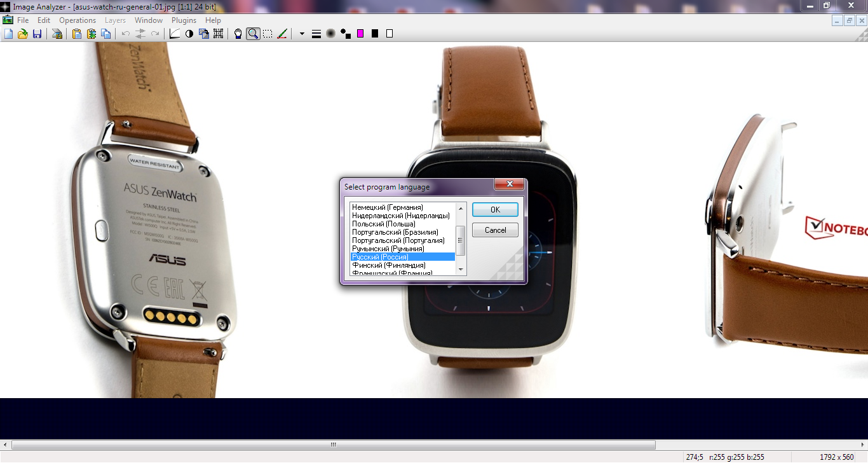Select Португальский (Бразилия) language
Screen dimensions: 868x463
tap(403, 232)
